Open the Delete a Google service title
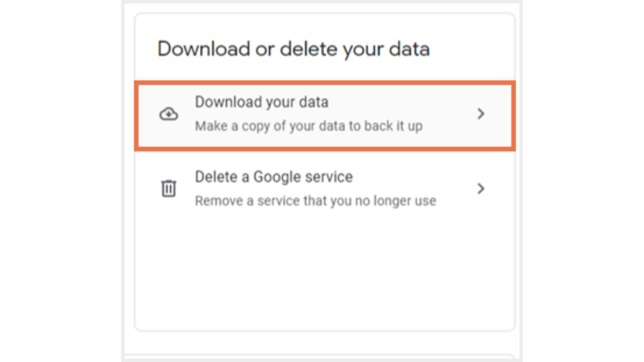644x362 pixels. point(274,177)
